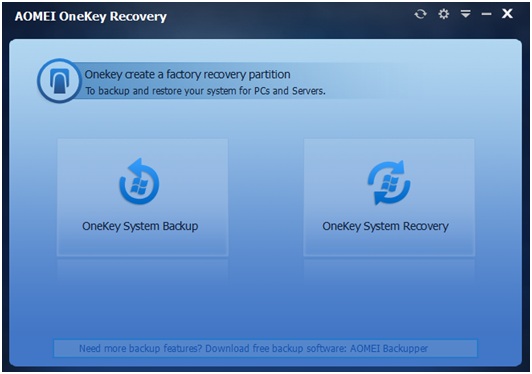Select the OneKey System Backup label
532x374 pixels.
coord(140,226)
